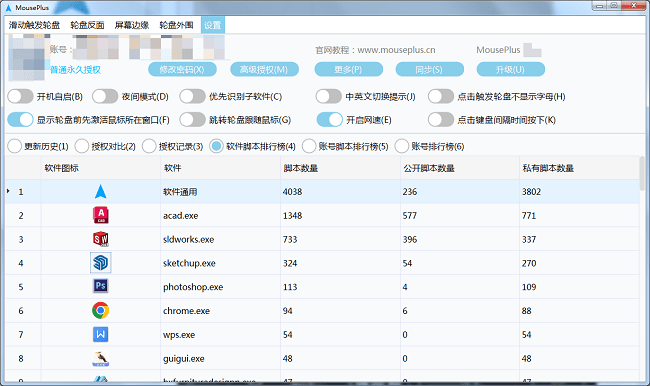Image resolution: width=650 pixels, height=386 pixels.
Task: Click 普通永久授权 link
Action: 75,70
